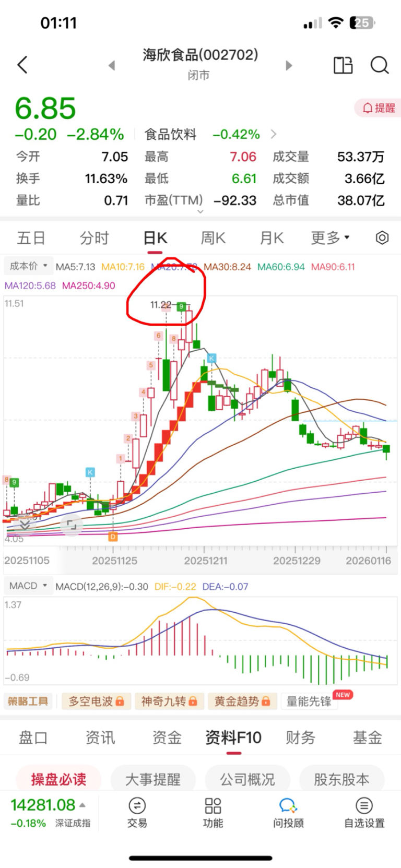Open 交易 trade icon
The height and width of the screenshot is (868, 401).
137,812
